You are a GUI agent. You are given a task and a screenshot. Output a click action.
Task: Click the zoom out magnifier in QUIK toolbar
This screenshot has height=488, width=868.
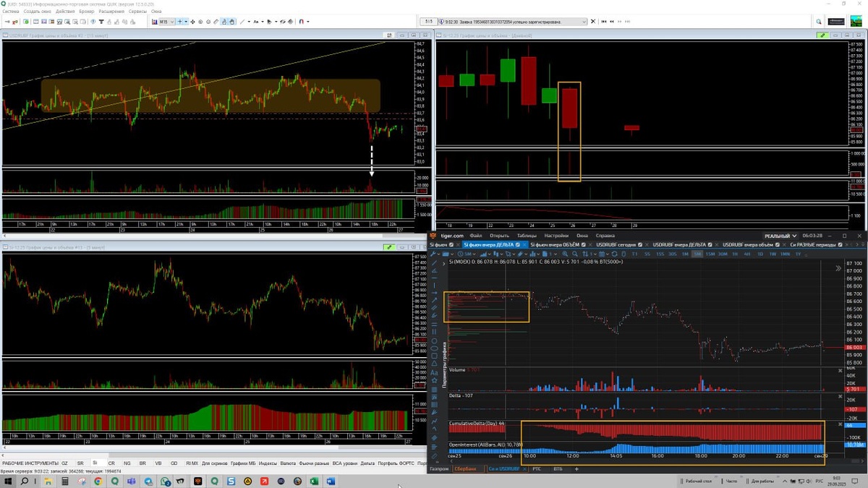click(208, 22)
